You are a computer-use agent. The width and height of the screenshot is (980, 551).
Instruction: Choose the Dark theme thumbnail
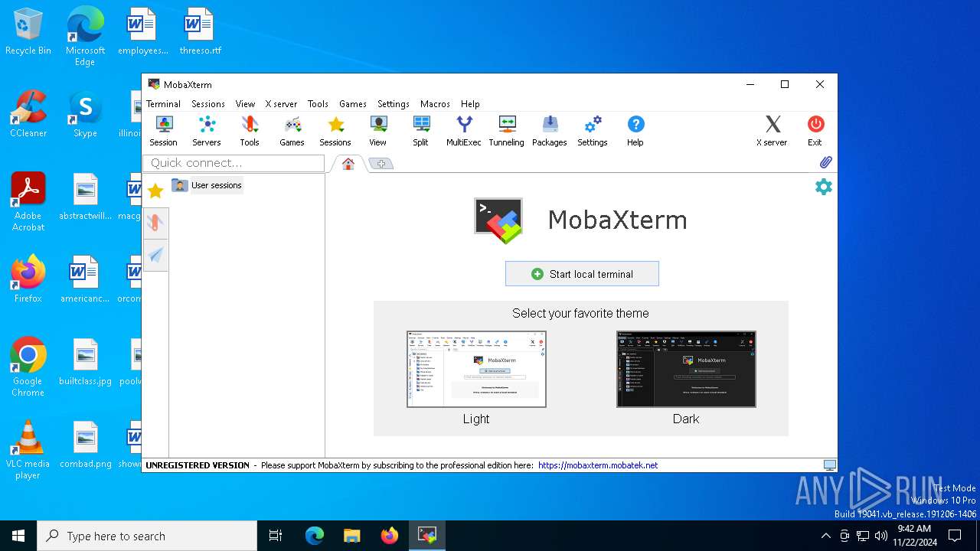click(x=686, y=369)
